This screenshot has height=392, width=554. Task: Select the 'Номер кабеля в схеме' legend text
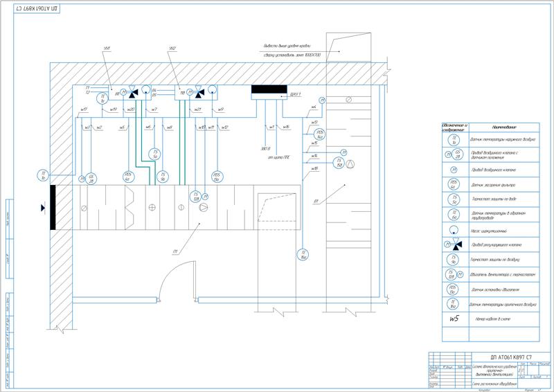[x=492, y=319]
